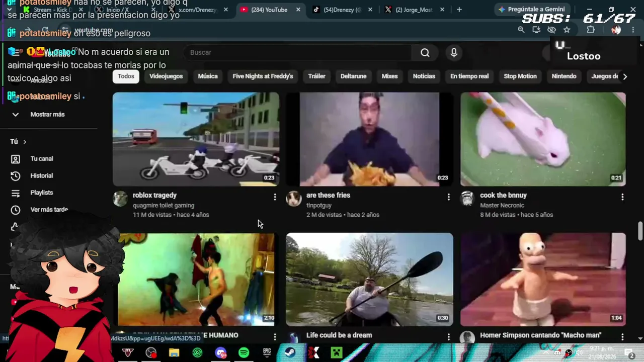Click the Tu canal profile icon

coord(16,159)
